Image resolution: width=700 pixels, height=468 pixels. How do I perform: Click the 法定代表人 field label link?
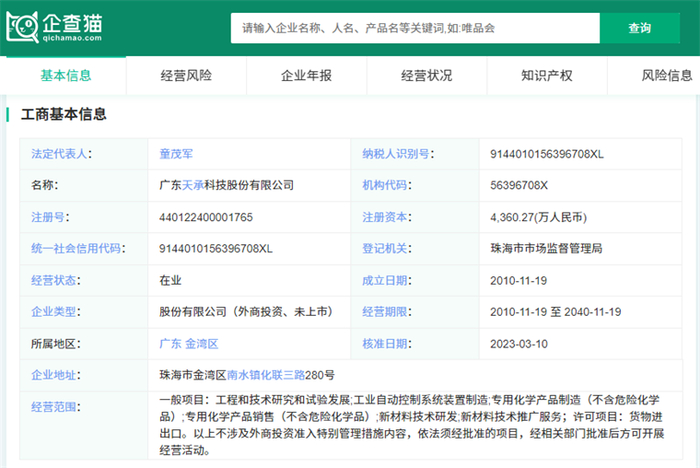[59, 154]
